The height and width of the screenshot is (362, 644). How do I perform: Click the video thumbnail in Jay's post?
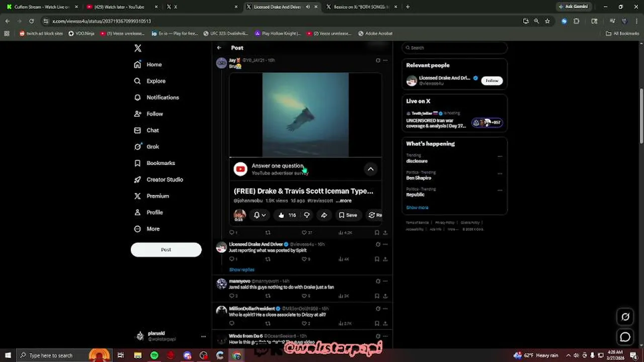point(305,115)
